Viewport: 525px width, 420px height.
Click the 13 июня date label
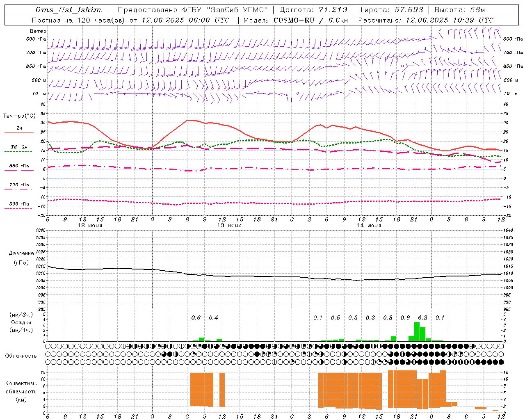pyautogui.click(x=229, y=226)
